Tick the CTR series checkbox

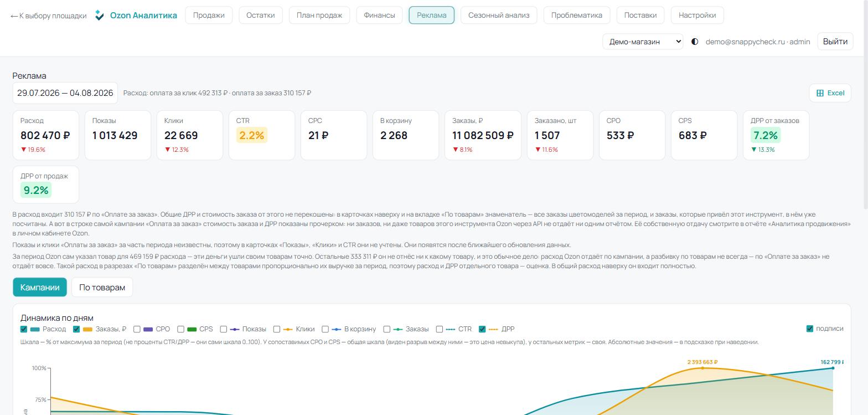[x=440, y=329]
